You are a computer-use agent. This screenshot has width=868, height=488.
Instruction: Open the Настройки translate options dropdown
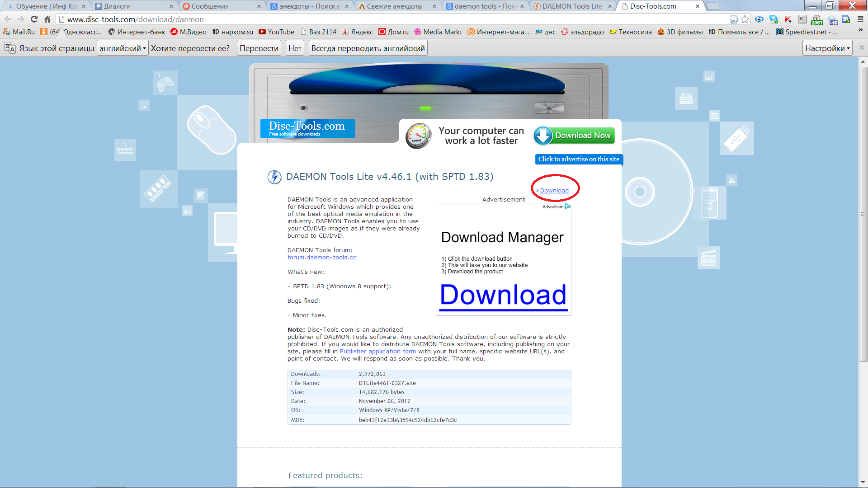(x=827, y=48)
